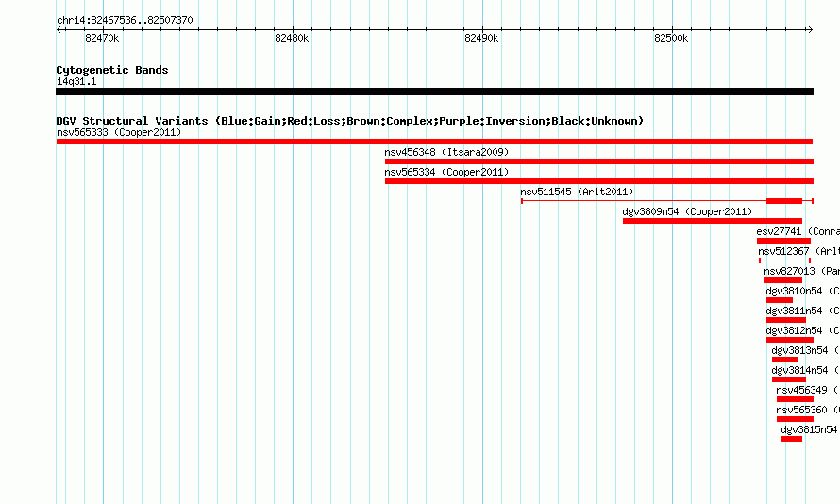The image size is (840, 504).
Task: Select the esv27741 red bar
Action: pyautogui.click(x=783, y=241)
